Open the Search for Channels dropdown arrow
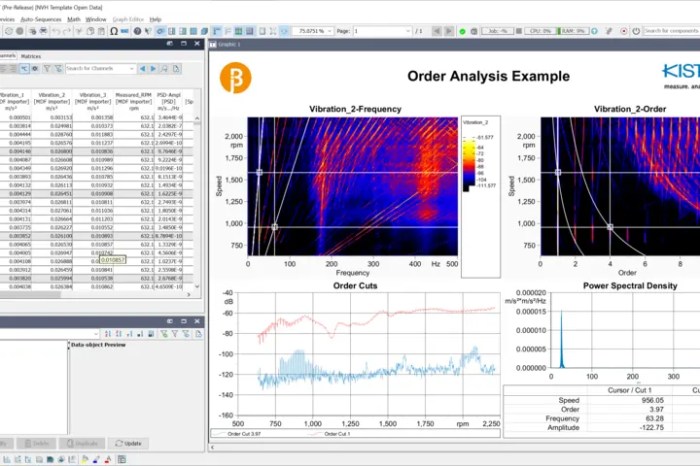 tap(132, 68)
